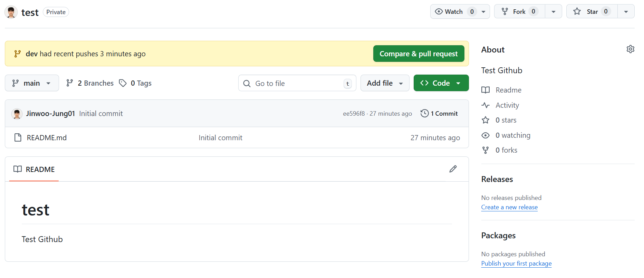Click Create a new release link

point(509,207)
